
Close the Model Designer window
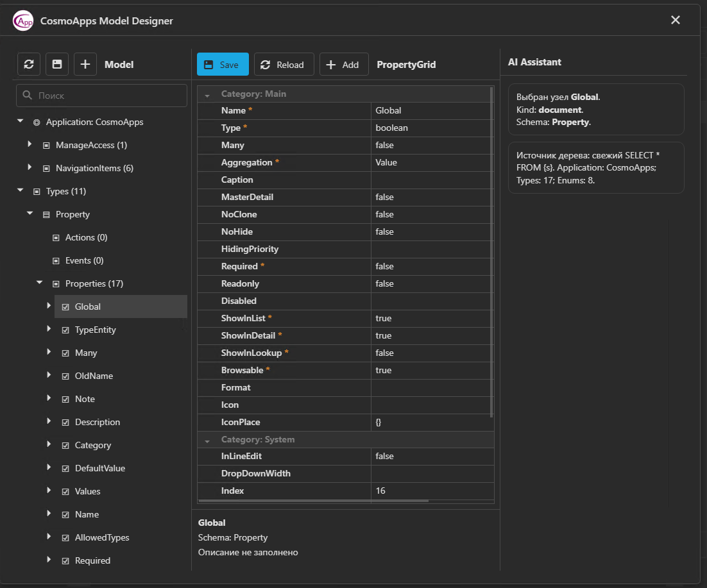pos(675,20)
